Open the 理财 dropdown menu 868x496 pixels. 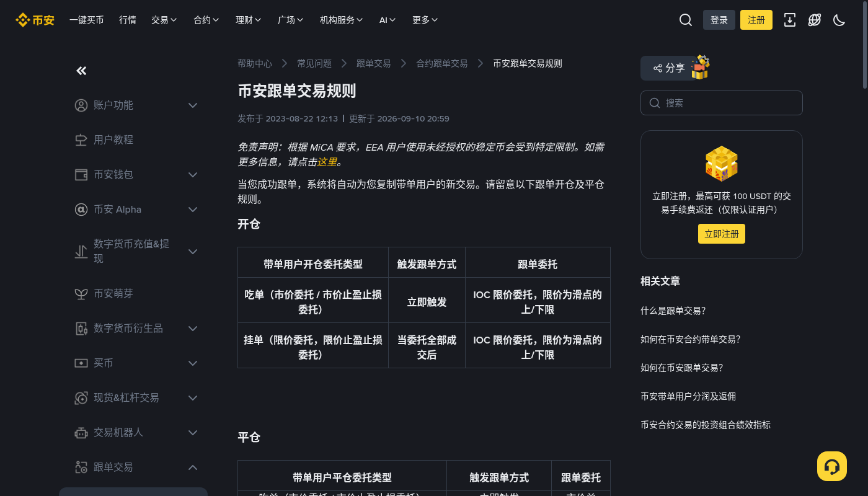pos(249,20)
